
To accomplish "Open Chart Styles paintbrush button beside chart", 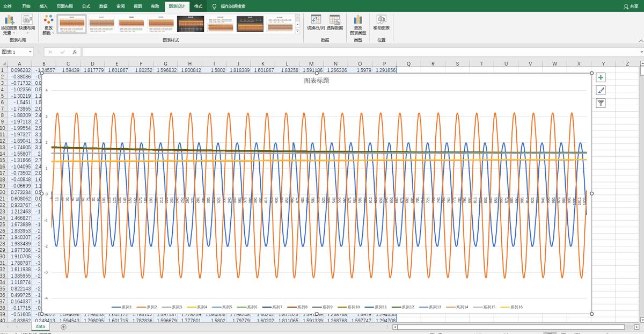I will coord(601,90).
